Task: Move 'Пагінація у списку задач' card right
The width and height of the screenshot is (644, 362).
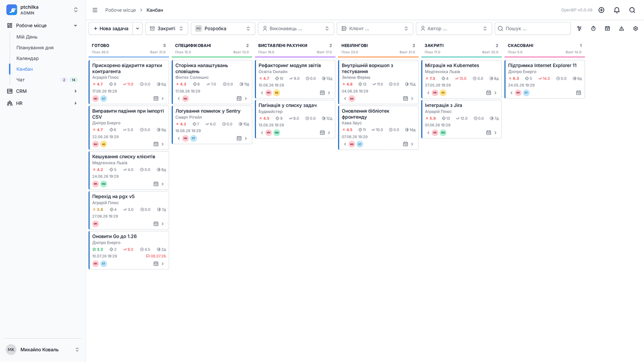Action: [329, 133]
